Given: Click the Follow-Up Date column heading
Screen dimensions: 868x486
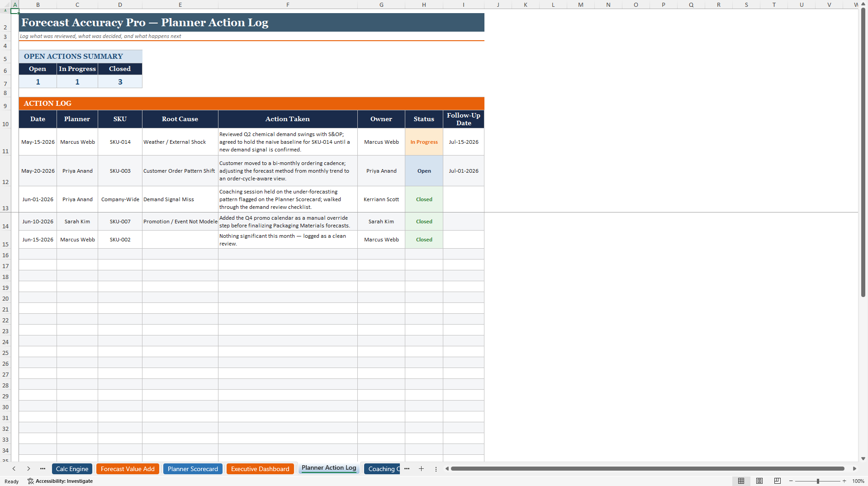Looking at the screenshot, I should point(464,119).
